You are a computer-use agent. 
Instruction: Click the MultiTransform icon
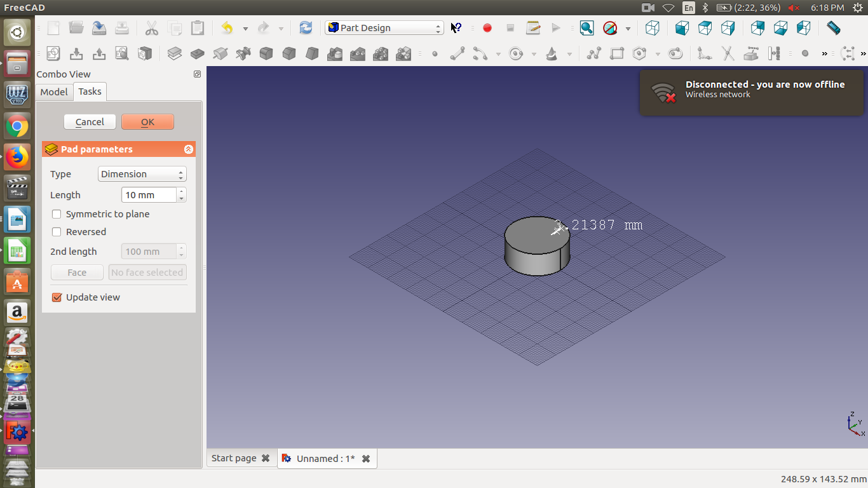point(403,54)
